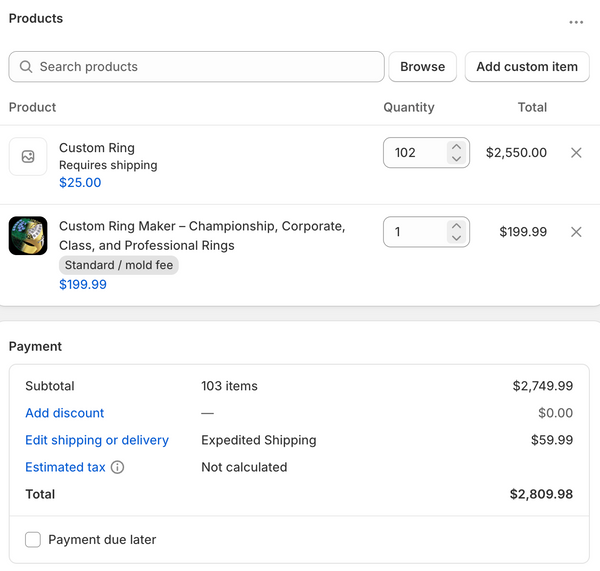Show the Estimated tax info icon
This screenshot has width=600, height=571.
[x=117, y=467]
